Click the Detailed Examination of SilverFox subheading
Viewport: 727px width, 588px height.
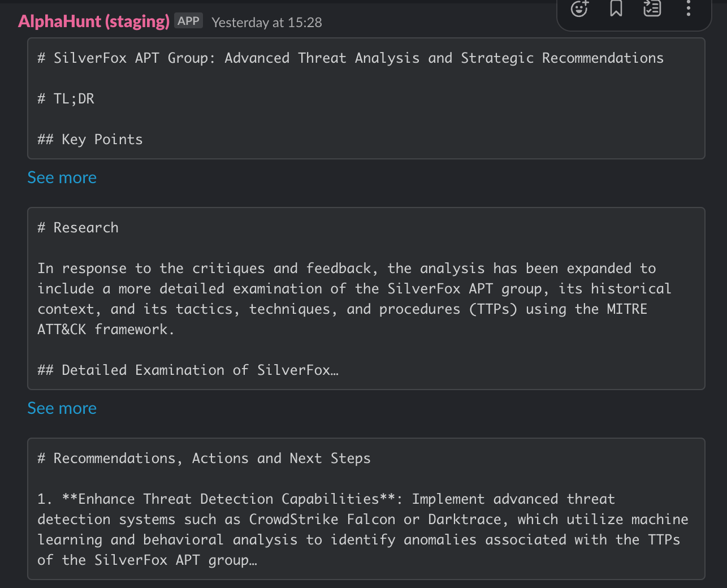tap(188, 370)
